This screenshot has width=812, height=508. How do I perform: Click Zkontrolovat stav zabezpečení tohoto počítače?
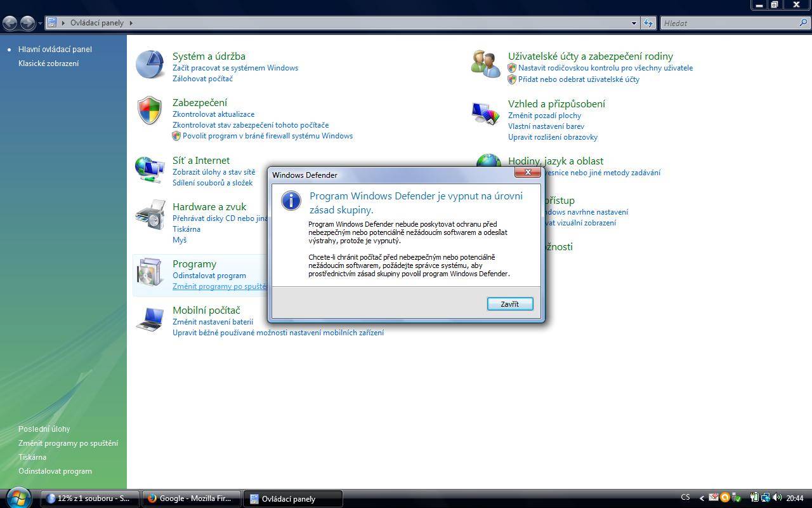tap(251, 125)
